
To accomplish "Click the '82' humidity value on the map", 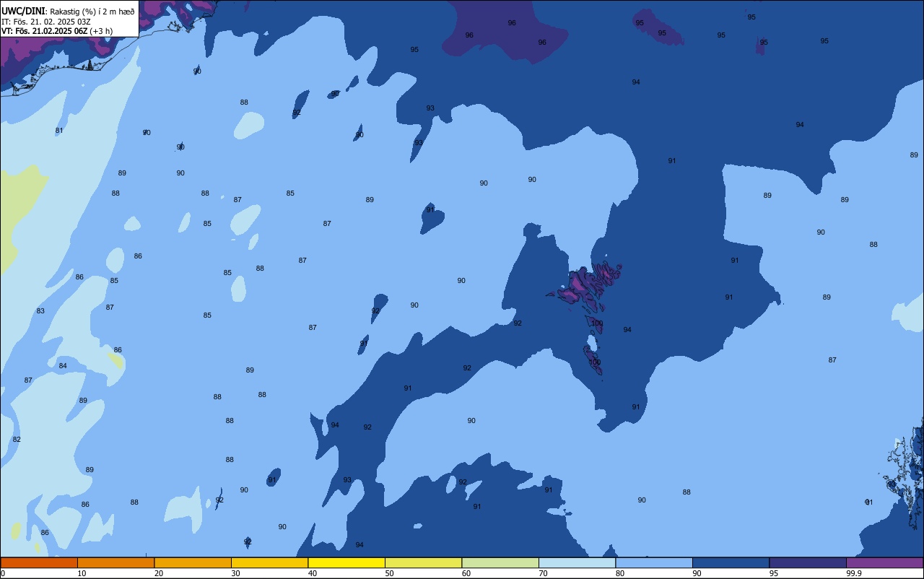I will click(x=17, y=440).
